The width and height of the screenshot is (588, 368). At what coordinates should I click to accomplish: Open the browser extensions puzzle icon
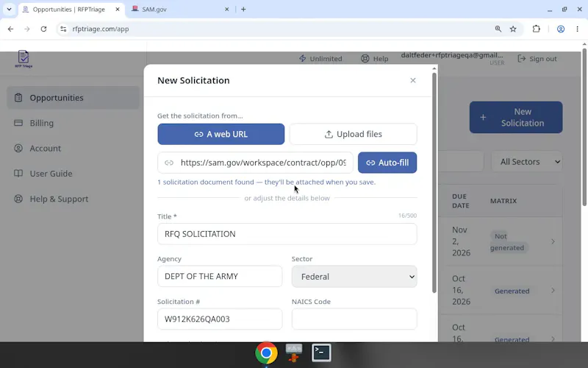tap(537, 29)
